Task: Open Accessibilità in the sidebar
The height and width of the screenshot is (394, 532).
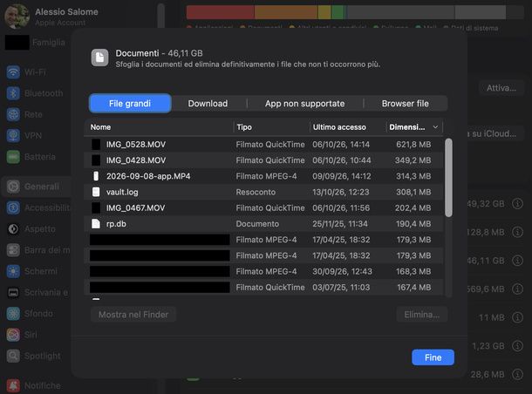Action: [x=38, y=207]
